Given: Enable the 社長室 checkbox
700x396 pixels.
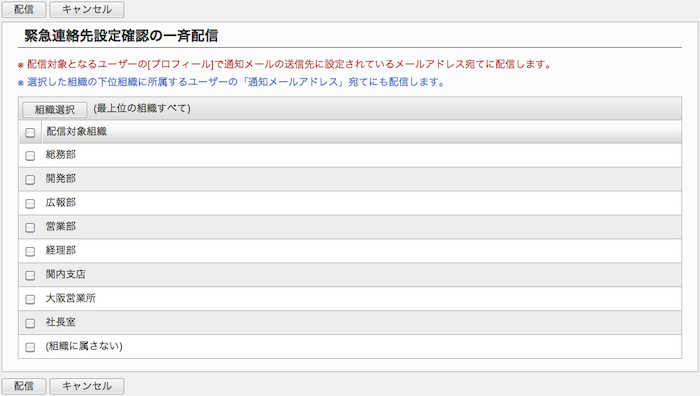Looking at the screenshot, I should click(x=30, y=323).
